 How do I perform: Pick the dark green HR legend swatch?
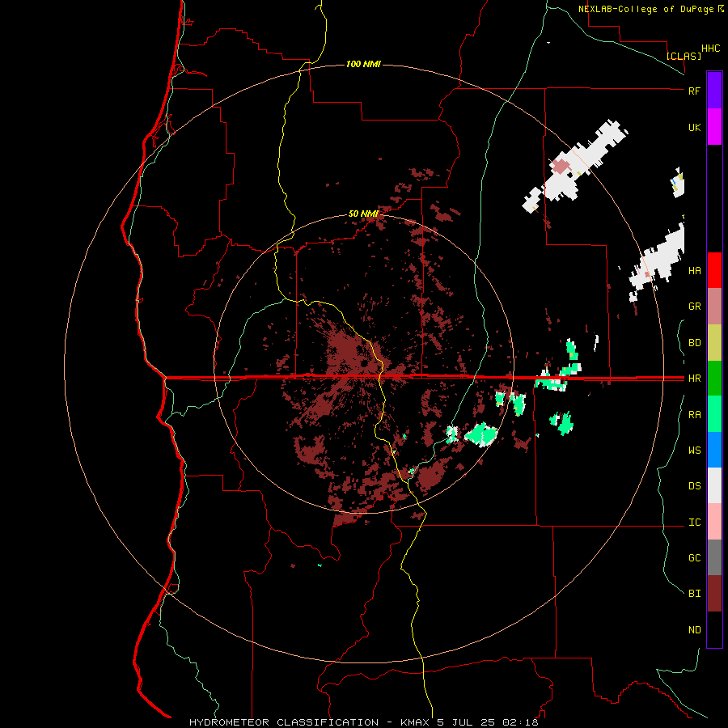(714, 379)
